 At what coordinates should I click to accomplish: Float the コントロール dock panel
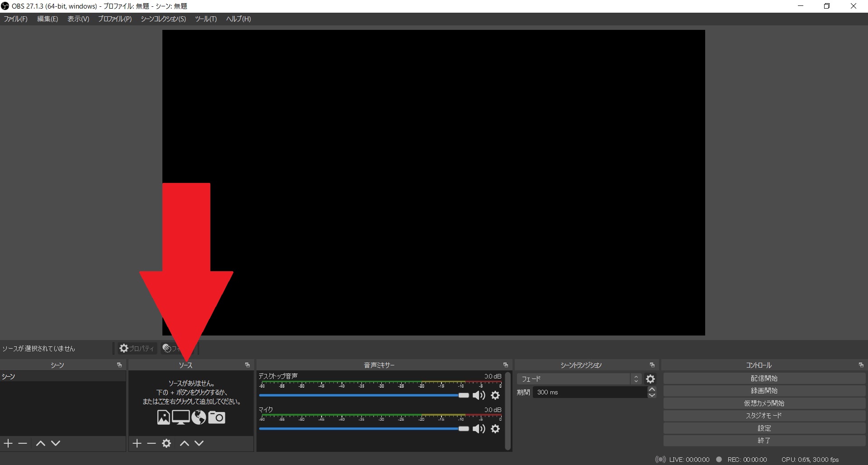point(861,365)
